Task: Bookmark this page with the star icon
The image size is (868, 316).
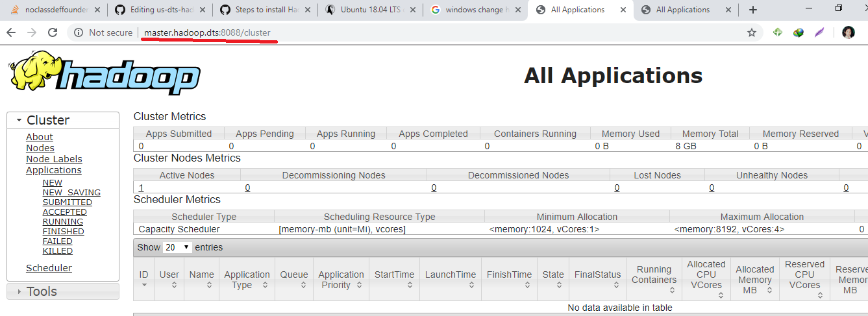Action: (752, 32)
